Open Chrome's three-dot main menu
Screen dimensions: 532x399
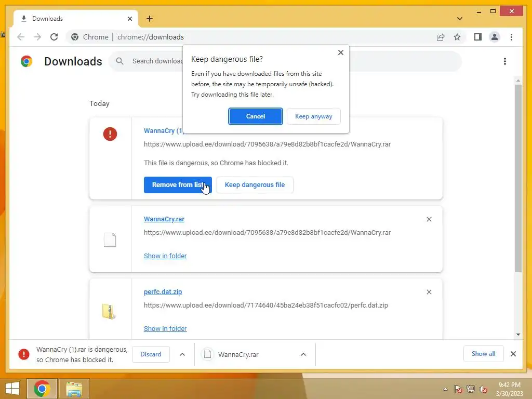tap(511, 37)
